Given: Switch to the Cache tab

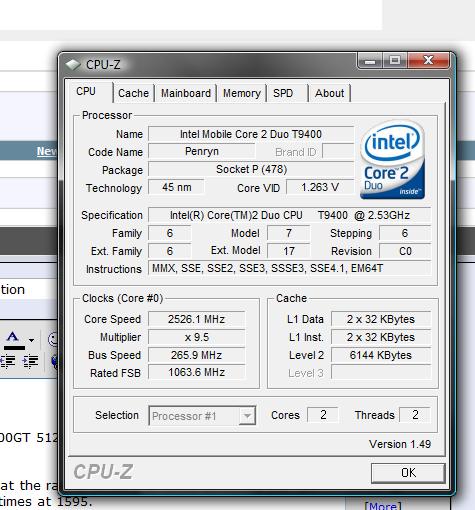Looking at the screenshot, I should [133, 93].
